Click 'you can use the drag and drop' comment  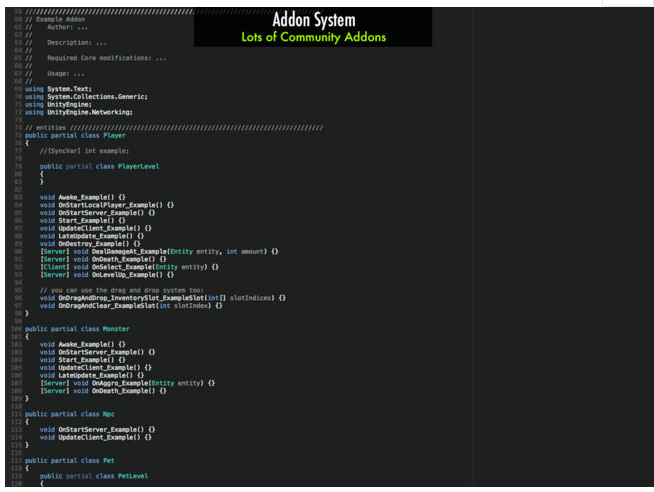(121, 290)
